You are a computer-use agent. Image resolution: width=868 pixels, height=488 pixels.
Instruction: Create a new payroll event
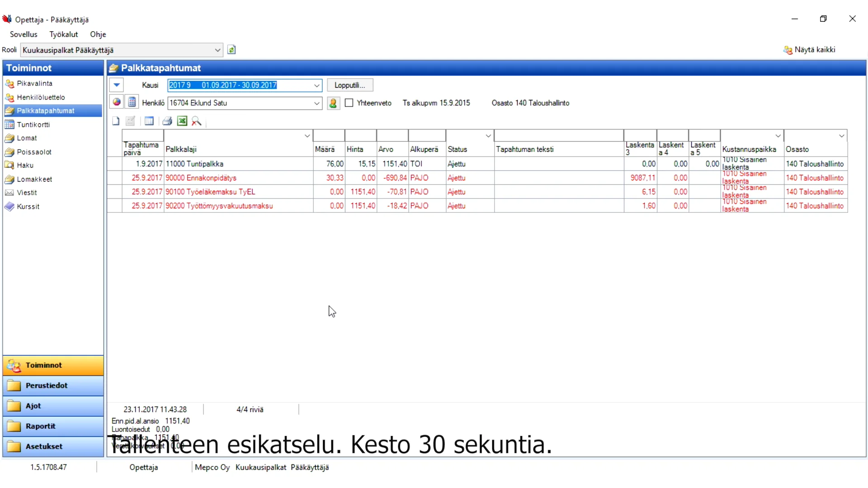coord(115,121)
